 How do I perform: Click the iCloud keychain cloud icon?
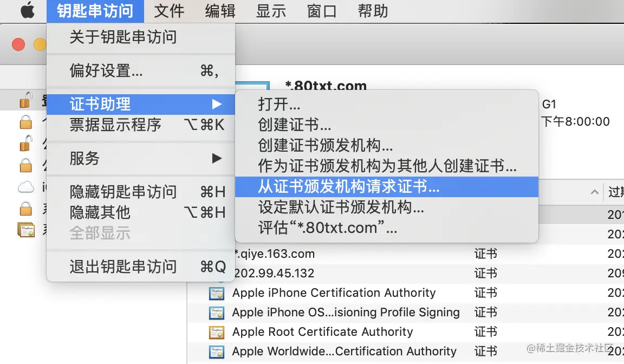pyautogui.click(x=25, y=186)
